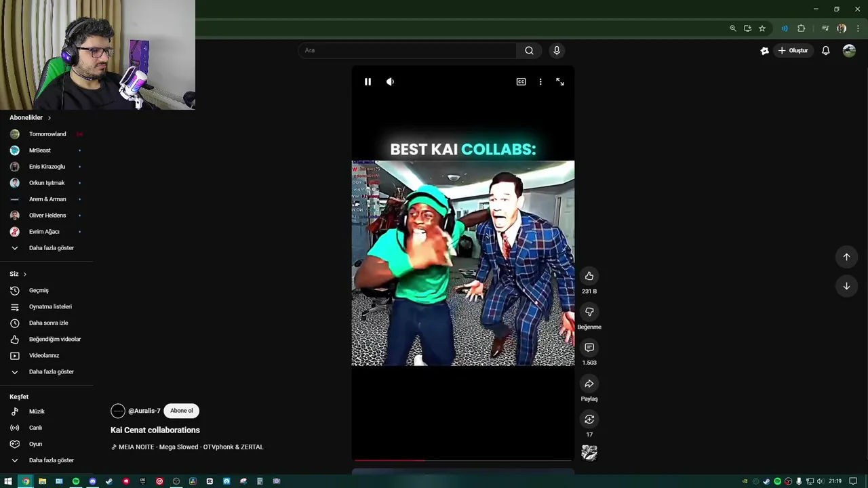Image resolution: width=868 pixels, height=488 pixels.
Task: Open the @Auralis-7 channel link
Action: coord(144,411)
